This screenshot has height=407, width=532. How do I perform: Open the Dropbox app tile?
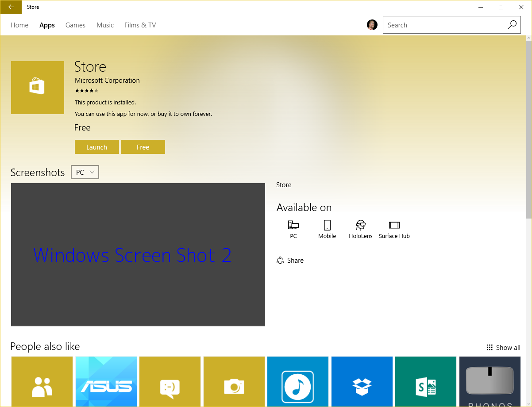pyautogui.click(x=362, y=382)
